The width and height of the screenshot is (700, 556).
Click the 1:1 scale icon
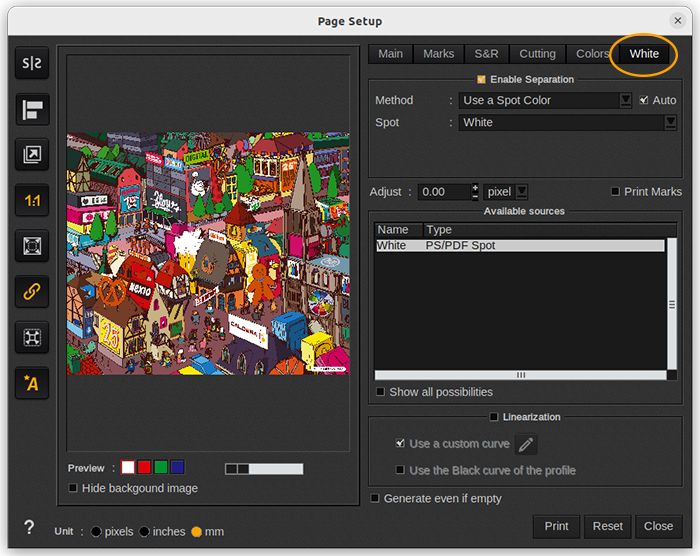coord(33,200)
